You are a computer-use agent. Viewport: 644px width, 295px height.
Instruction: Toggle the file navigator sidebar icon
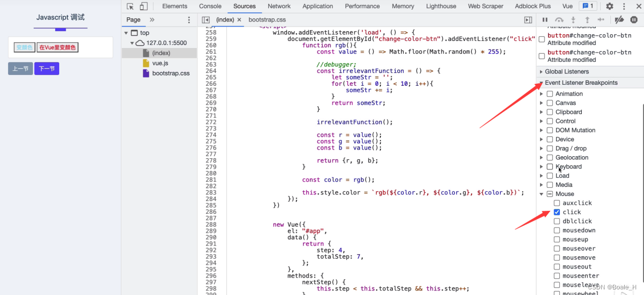pos(206,20)
